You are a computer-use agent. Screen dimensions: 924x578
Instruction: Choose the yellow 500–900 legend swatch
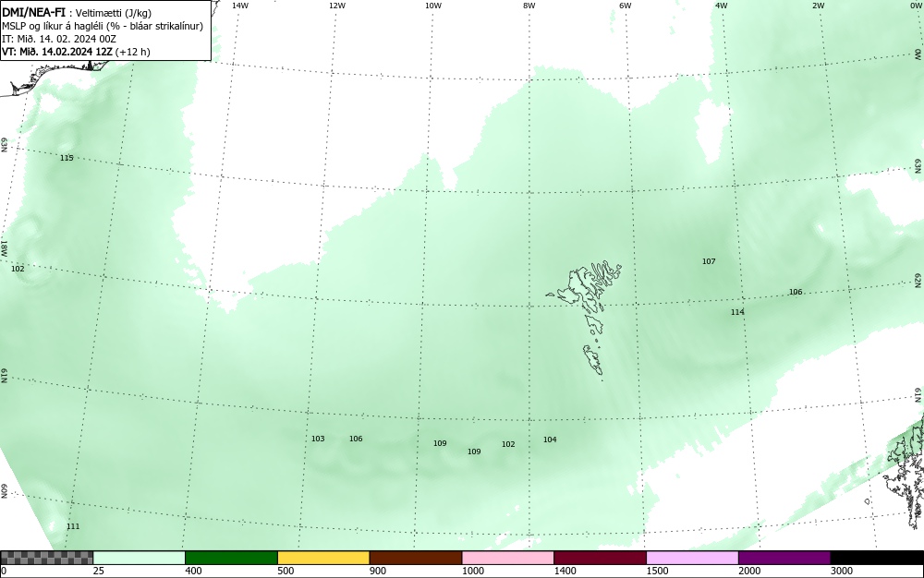click(323, 558)
